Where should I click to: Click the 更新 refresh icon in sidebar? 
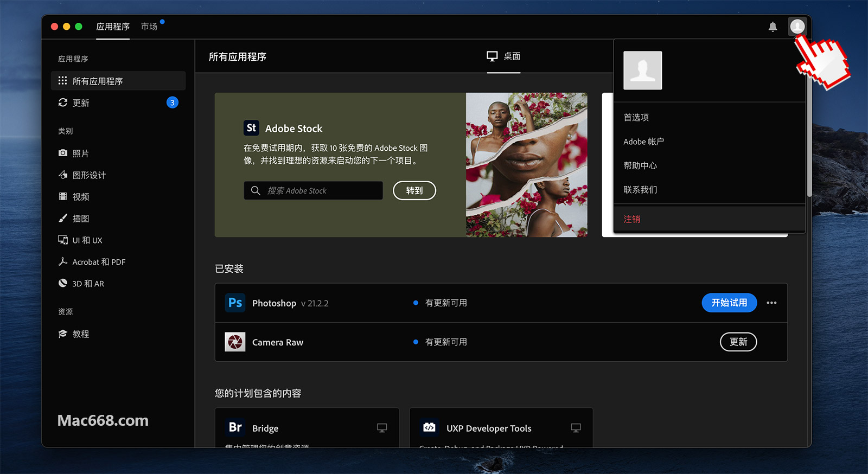[x=63, y=103]
